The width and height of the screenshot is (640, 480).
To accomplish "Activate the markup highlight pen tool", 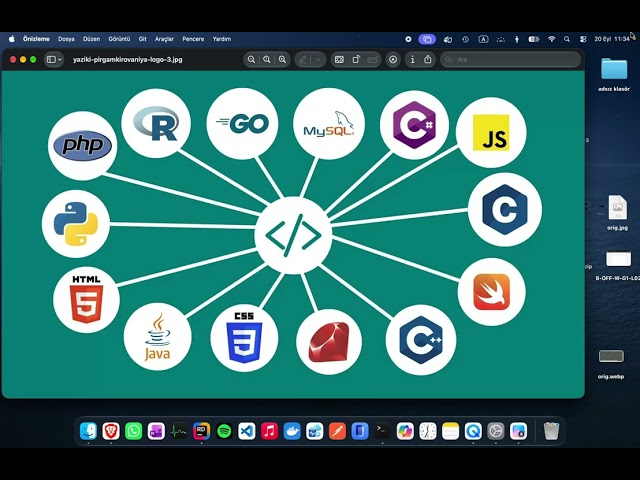I will coord(303,60).
